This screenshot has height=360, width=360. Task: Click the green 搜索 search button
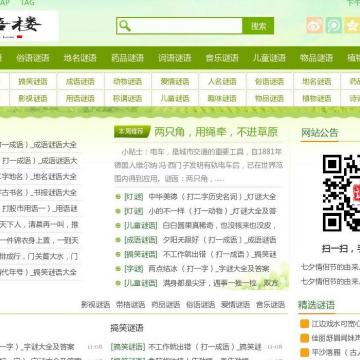(x=258, y=26)
